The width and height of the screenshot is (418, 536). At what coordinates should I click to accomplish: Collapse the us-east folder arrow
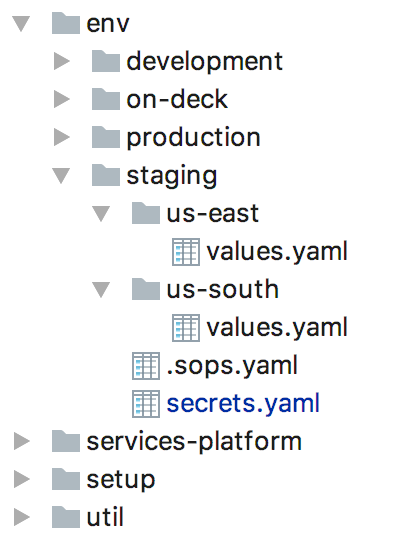(x=101, y=214)
